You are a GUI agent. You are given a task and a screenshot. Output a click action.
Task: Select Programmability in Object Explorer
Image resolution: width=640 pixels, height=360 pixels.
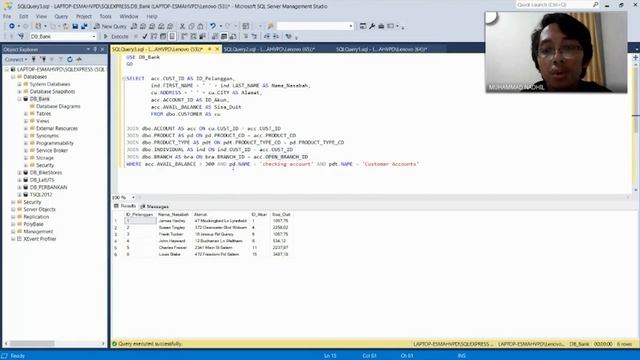55,143
